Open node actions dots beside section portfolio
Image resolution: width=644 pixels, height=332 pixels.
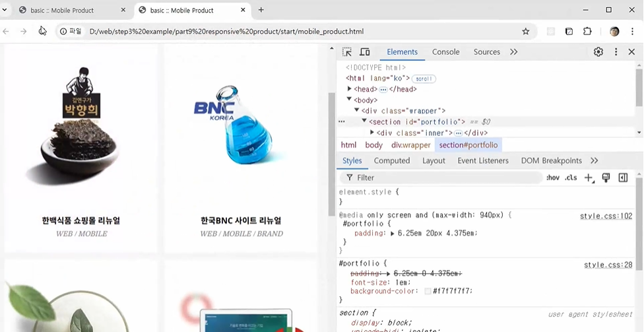342,121
